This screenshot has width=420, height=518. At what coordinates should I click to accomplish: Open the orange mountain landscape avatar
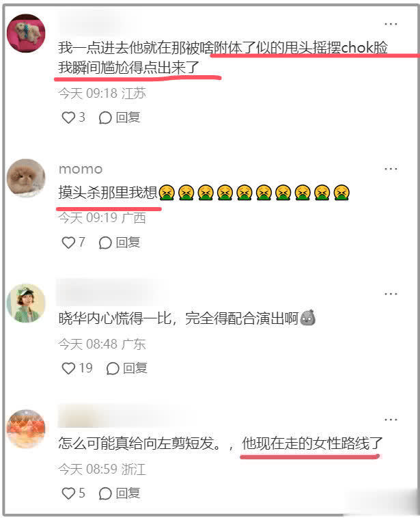point(26,428)
